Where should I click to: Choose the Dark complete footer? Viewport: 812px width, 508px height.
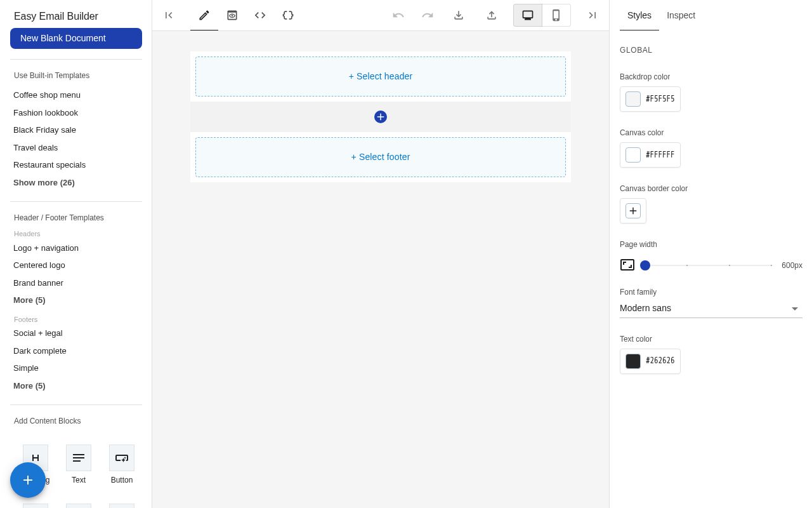[40, 351]
